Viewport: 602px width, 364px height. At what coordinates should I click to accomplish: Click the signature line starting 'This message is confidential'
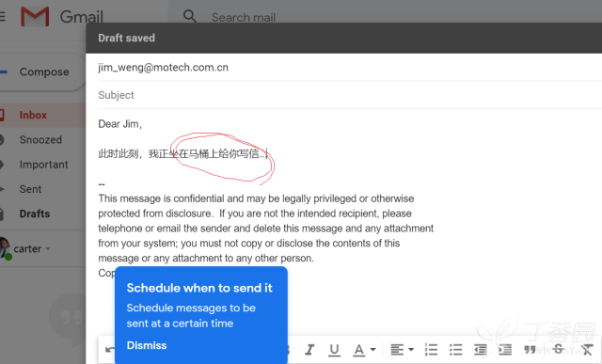coord(256,198)
